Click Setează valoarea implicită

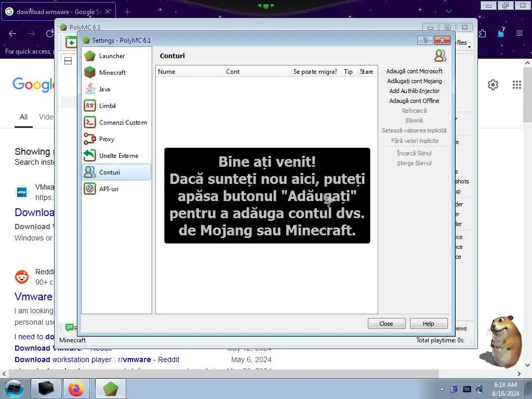[x=414, y=130]
